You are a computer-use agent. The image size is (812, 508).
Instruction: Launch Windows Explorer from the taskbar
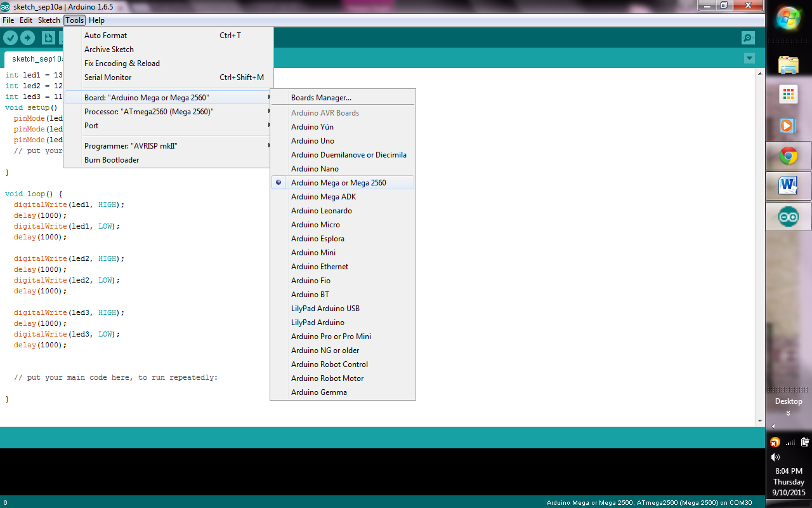tap(789, 65)
